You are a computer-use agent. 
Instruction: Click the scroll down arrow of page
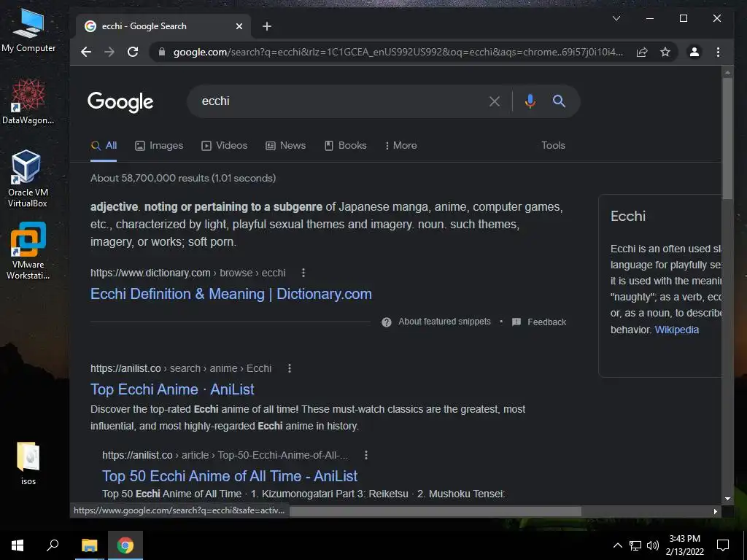(x=727, y=499)
